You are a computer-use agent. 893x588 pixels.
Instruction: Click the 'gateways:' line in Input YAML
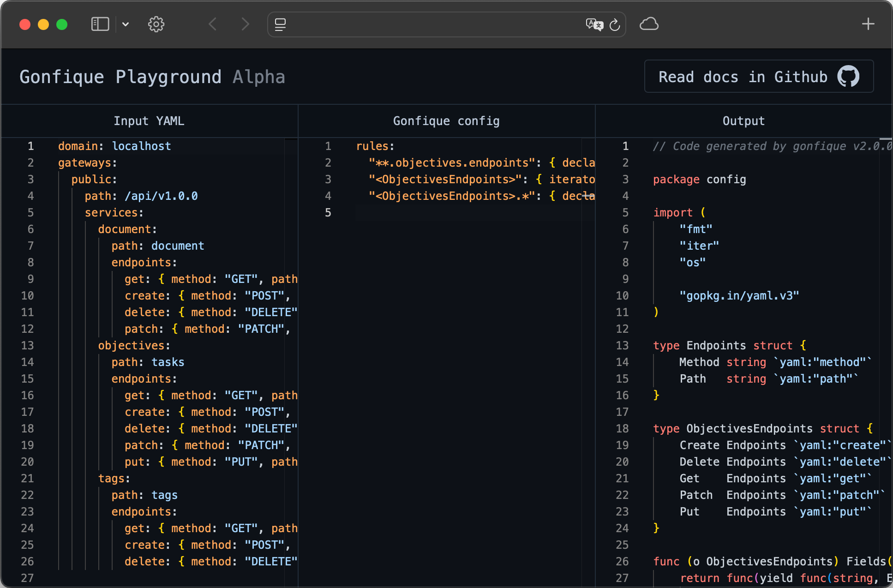point(88,162)
